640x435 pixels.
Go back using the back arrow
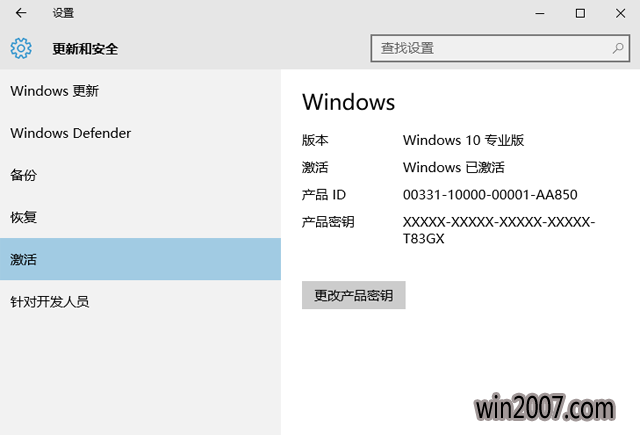[x=21, y=13]
